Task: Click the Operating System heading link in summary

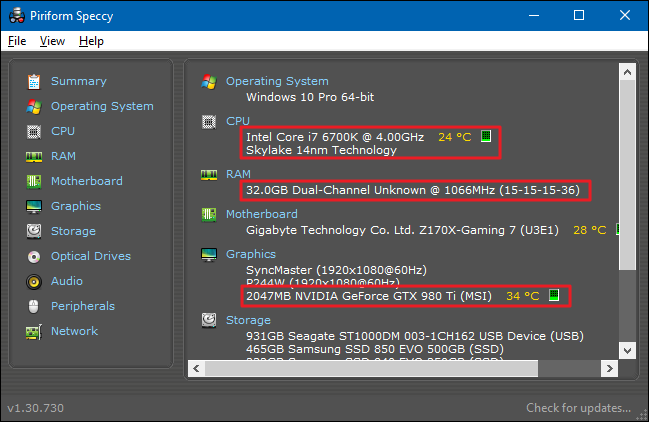Action: [277, 81]
